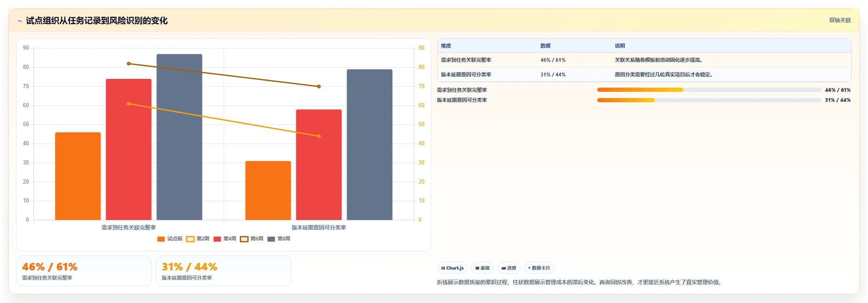Click the 数据卡片 tag chip
868x303 pixels.
tap(539, 268)
